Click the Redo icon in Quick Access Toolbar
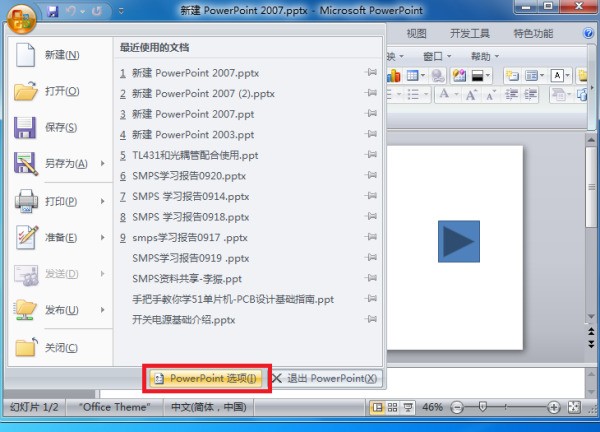 coord(96,11)
